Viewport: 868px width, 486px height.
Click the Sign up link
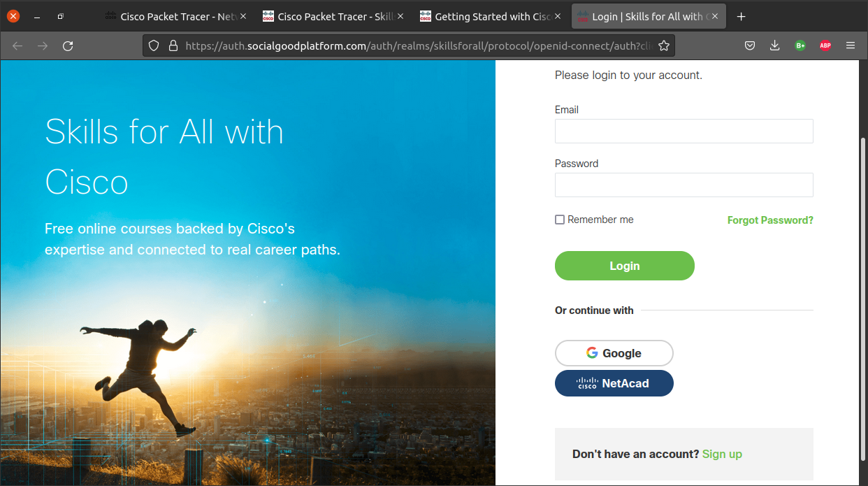click(722, 454)
